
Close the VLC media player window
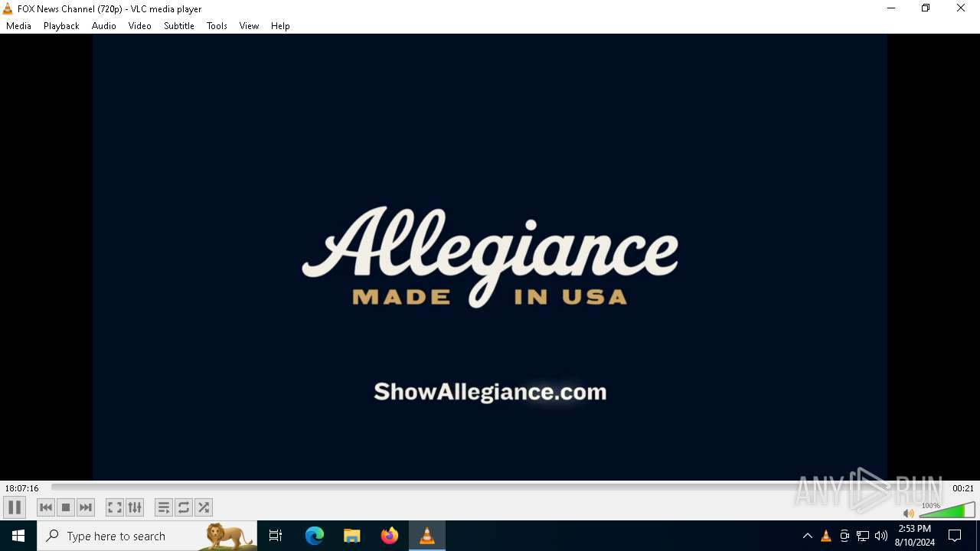[961, 8]
